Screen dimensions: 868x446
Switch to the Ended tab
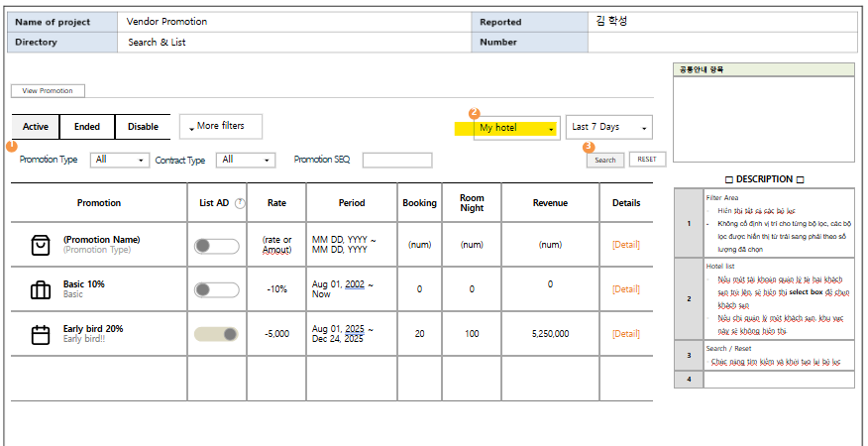87,127
